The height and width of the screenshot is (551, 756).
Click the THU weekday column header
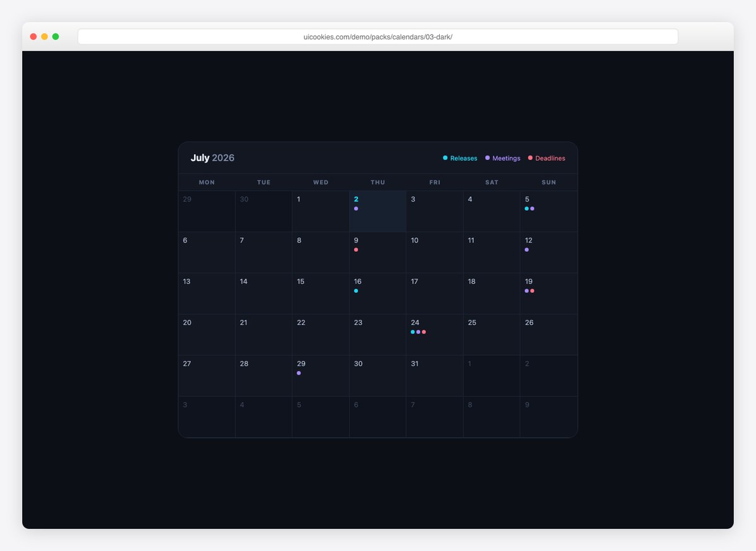(378, 182)
